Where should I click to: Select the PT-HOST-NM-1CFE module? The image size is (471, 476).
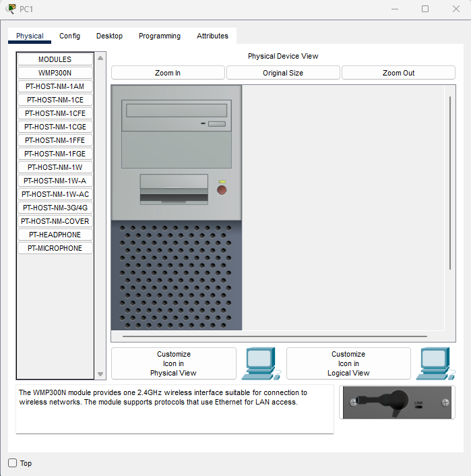55,113
